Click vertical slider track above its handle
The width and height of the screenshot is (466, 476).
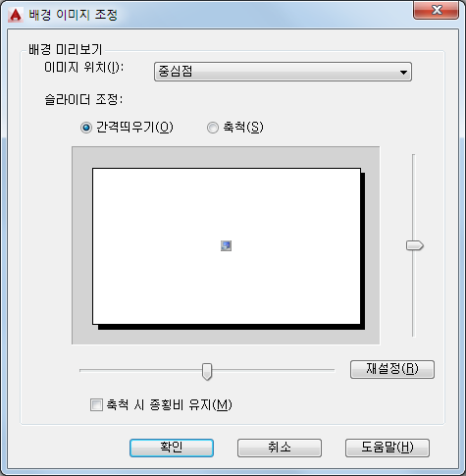[x=413, y=197]
